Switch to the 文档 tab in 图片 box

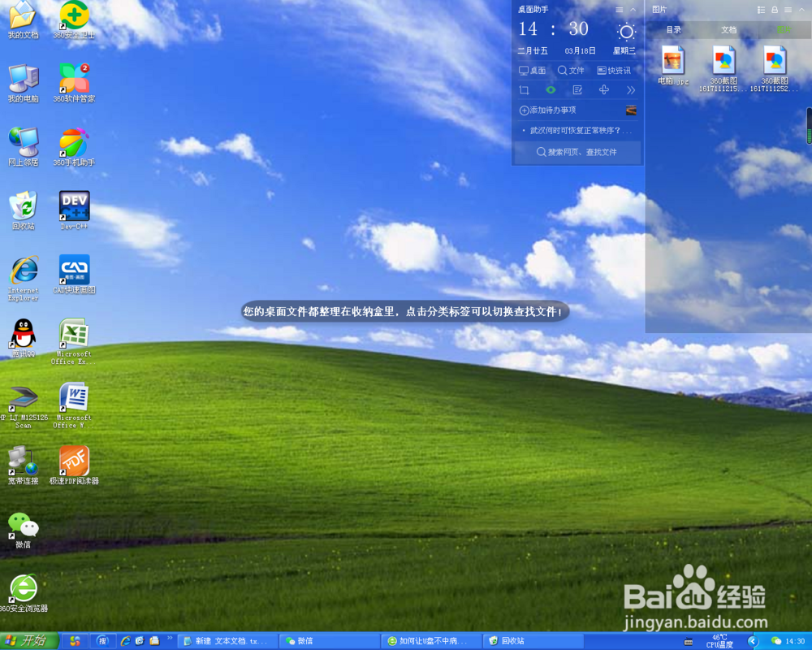coord(728,30)
